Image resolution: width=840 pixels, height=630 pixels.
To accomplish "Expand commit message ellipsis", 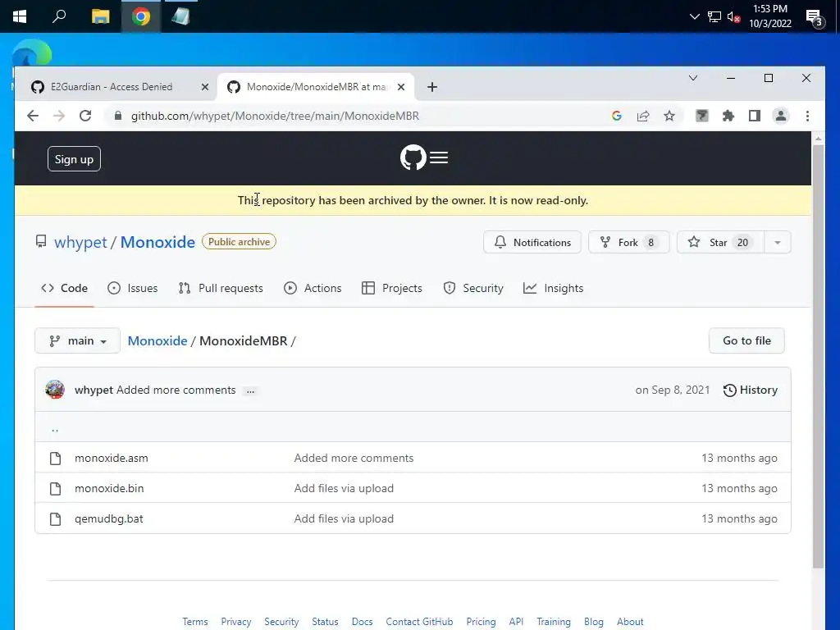I will 250,391.
